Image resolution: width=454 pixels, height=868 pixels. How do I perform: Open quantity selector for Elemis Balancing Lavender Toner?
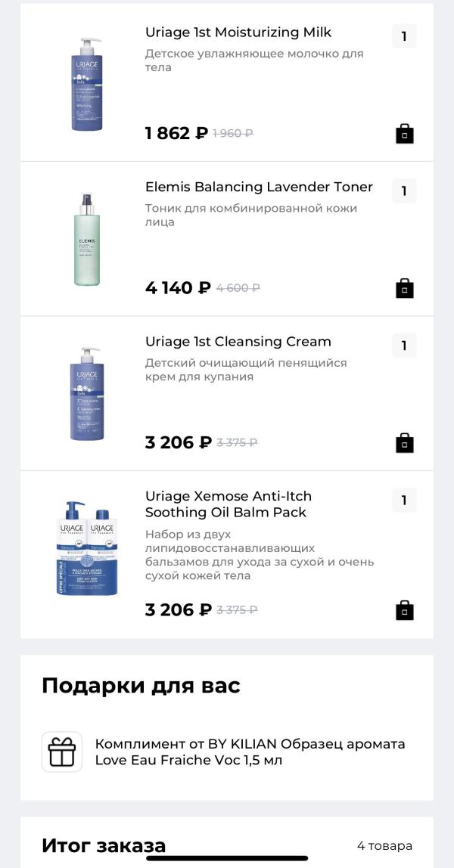pyautogui.click(x=404, y=191)
